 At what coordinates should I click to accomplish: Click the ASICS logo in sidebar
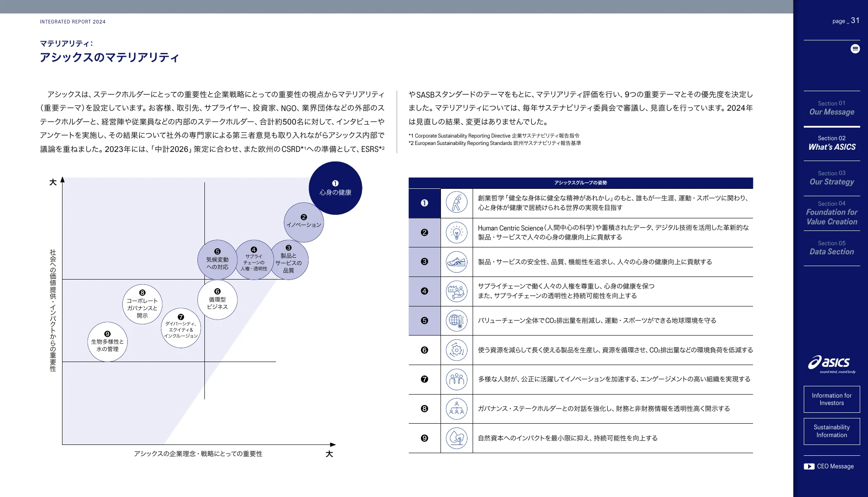[831, 363]
